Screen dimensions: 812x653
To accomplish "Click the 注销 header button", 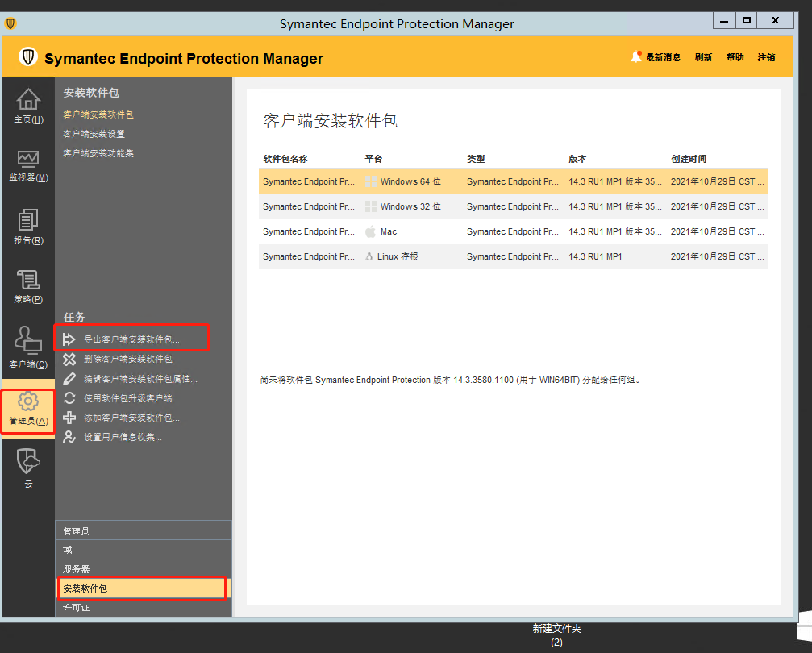I will [766, 57].
